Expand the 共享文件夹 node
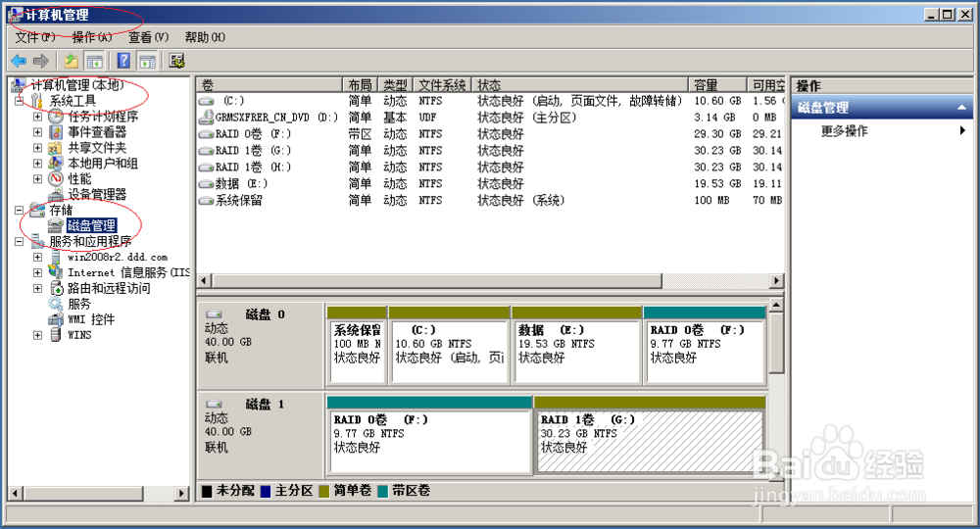 [37, 147]
